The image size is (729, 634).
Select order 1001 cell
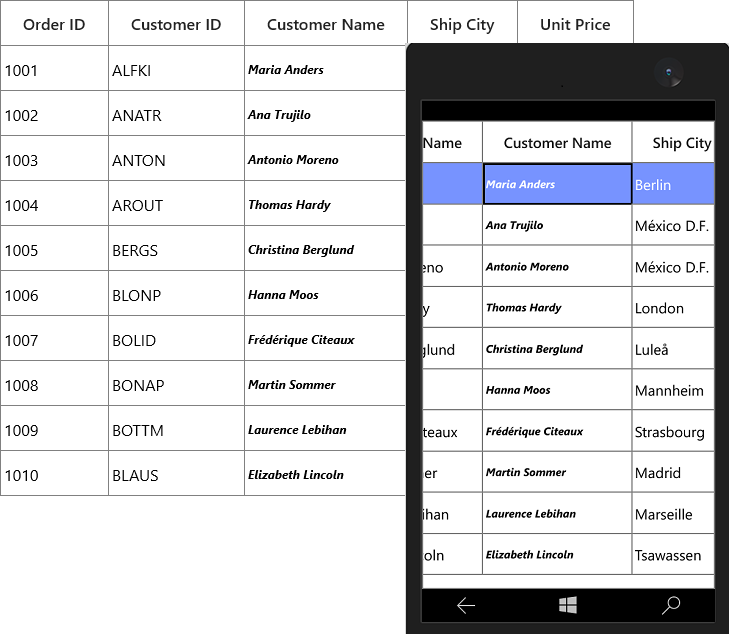click(x=54, y=68)
